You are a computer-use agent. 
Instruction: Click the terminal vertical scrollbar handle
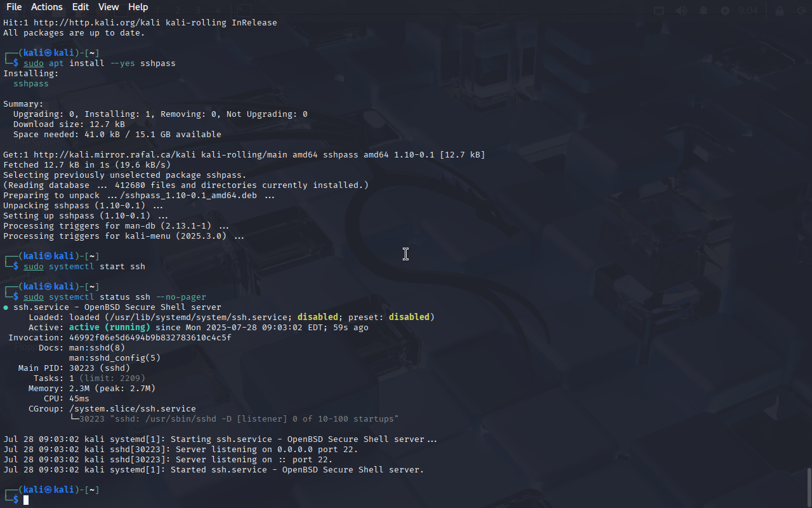point(809,486)
